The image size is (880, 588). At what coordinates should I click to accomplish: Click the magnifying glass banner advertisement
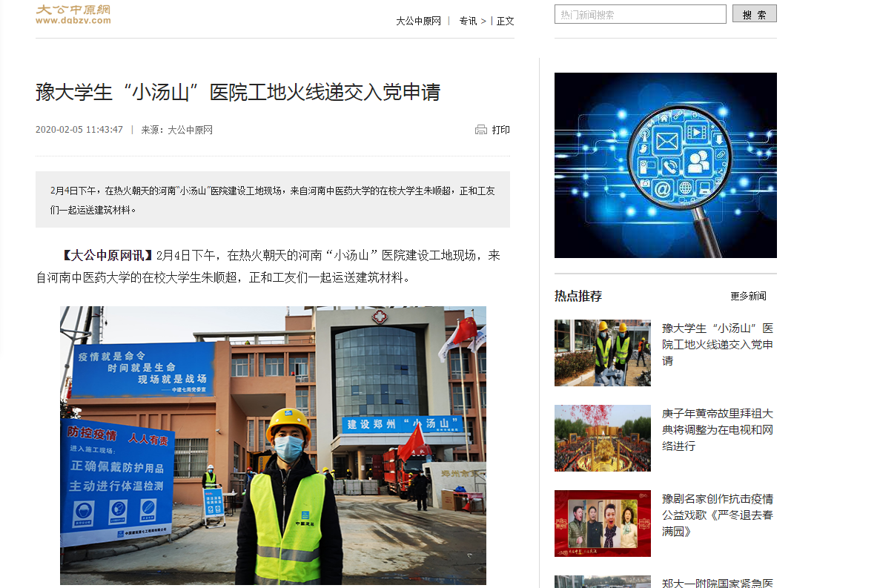[x=665, y=165]
